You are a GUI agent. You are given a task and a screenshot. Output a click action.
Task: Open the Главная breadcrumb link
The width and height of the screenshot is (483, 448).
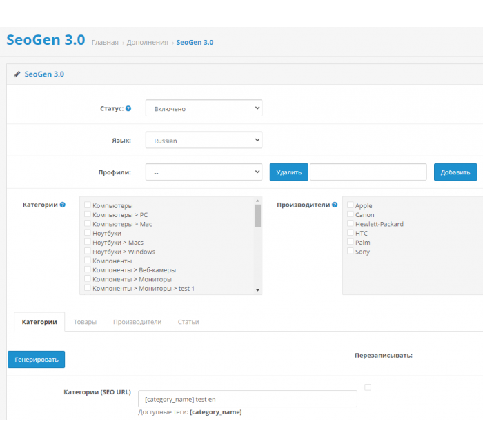point(105,43)
